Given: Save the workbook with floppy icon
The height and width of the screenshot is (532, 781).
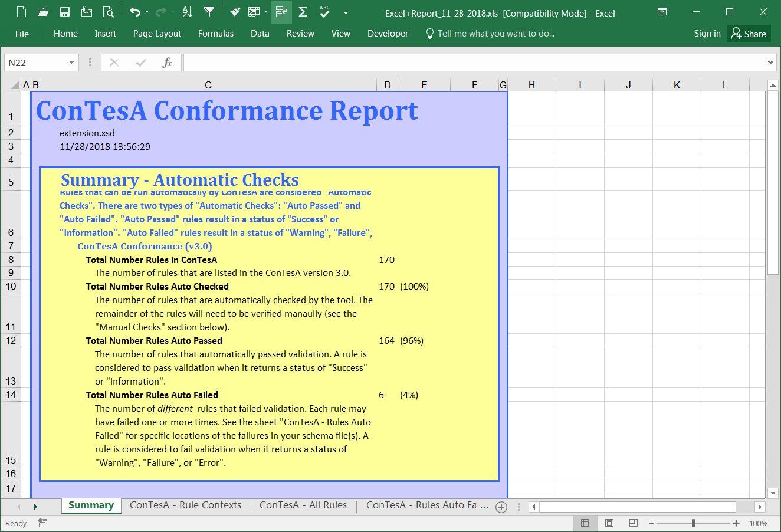Looking at the screenshot, I should click(65, 12).
